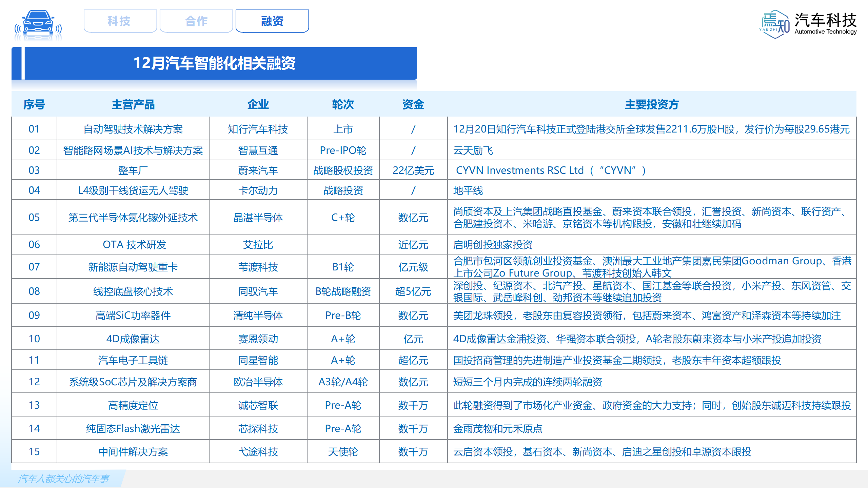Click the B轮战略融资 round cell
This screenshot has width=868, height=488.
(x=343, y=291)
